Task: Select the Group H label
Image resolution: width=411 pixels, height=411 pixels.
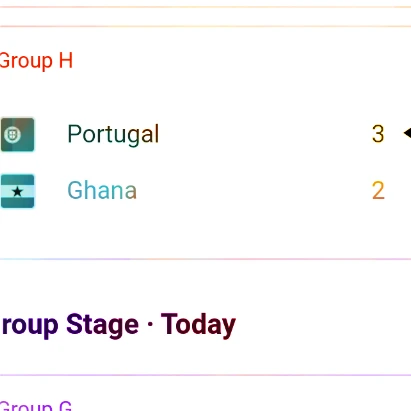Action: tap(36, 61)
